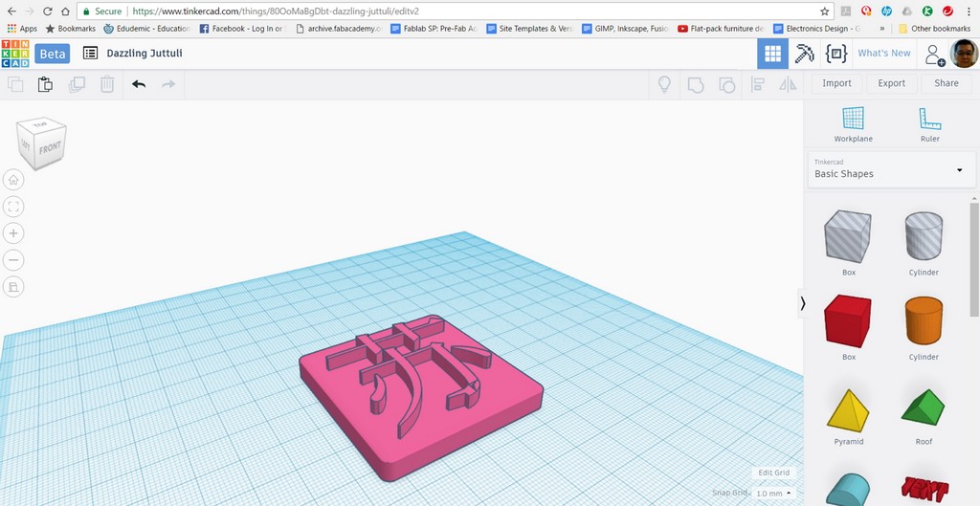Image resolution: width=980 pixels, height=506 pixels.
Task: Click the Copy toolbar icon
Action: coord(15,84)
